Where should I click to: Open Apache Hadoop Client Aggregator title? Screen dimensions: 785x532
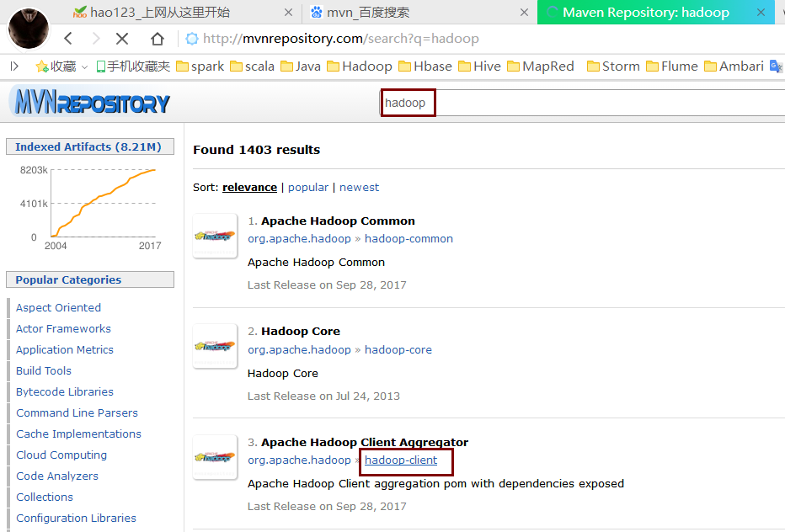pyautogui.click(x=365, y=443)
